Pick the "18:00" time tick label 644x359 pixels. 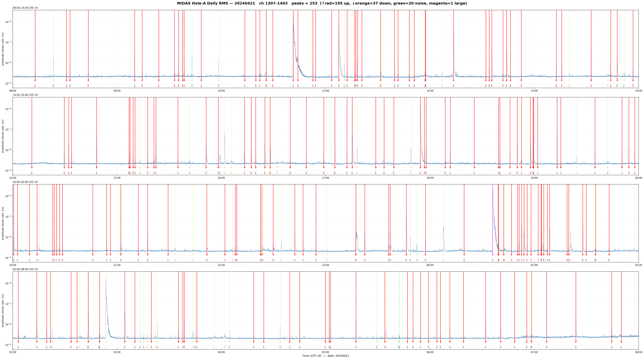click(430, 178)
